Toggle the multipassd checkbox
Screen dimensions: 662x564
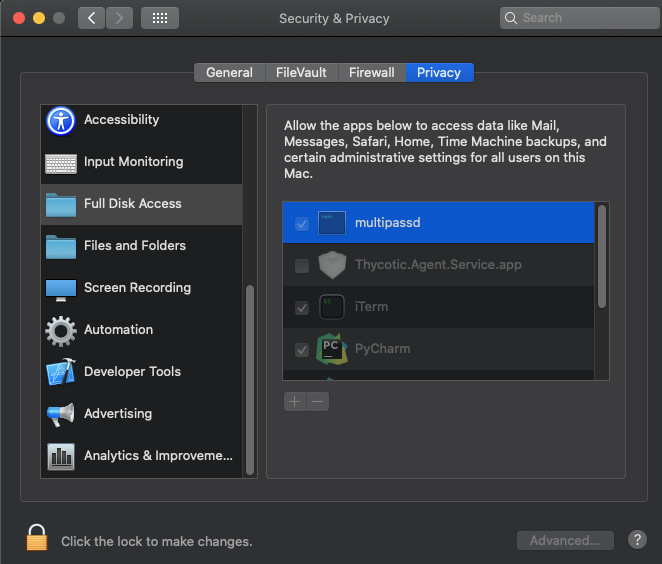click(x=302, y=223)
